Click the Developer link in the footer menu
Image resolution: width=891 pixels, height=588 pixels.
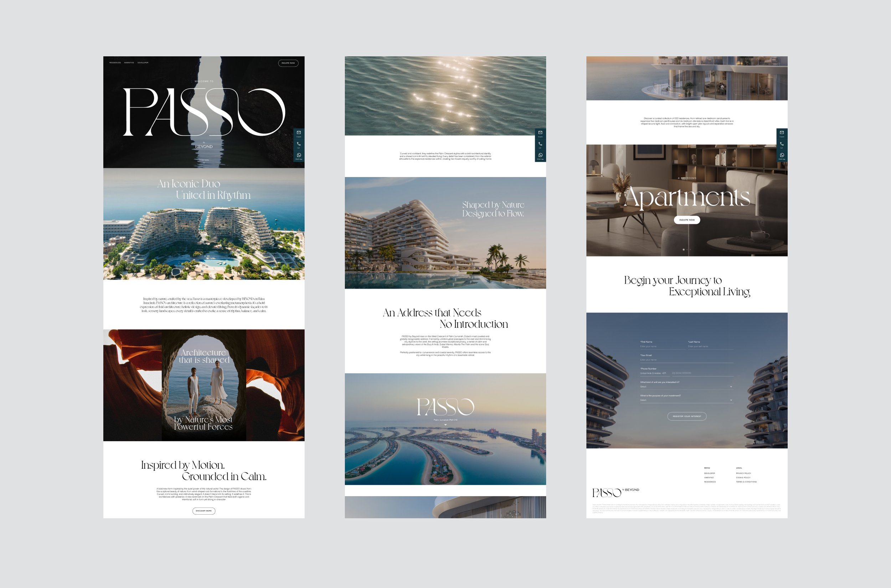pos(710,473)
